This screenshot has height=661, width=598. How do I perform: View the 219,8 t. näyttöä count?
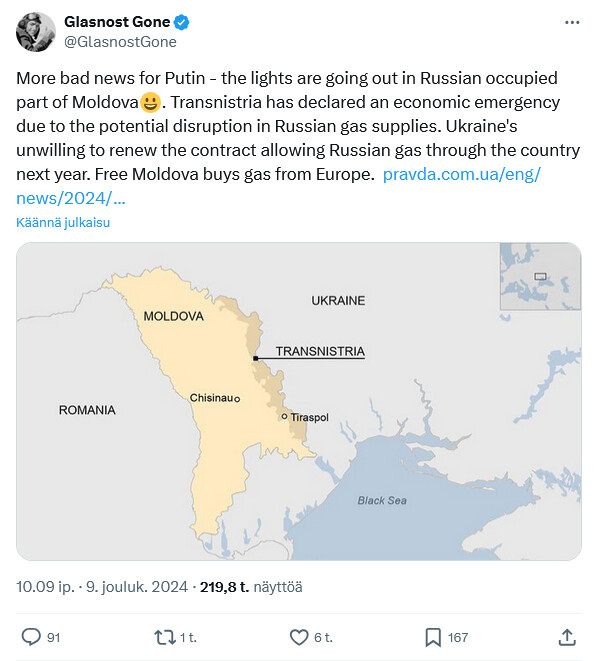coord(251,587)
